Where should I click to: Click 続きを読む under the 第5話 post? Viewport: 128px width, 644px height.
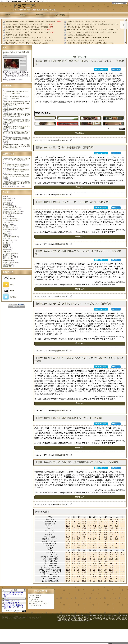[80, 289]
